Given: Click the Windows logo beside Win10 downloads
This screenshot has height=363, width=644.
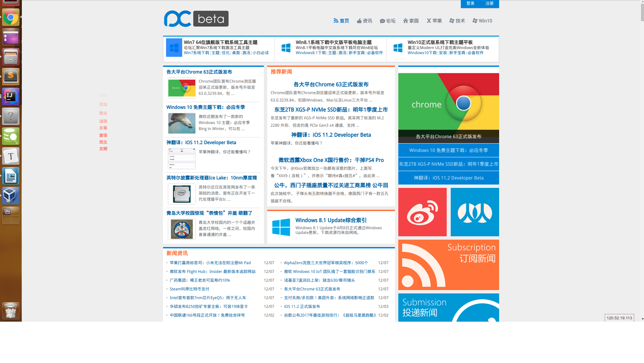Looking at the screenshot, I should (x=398, y=48).
